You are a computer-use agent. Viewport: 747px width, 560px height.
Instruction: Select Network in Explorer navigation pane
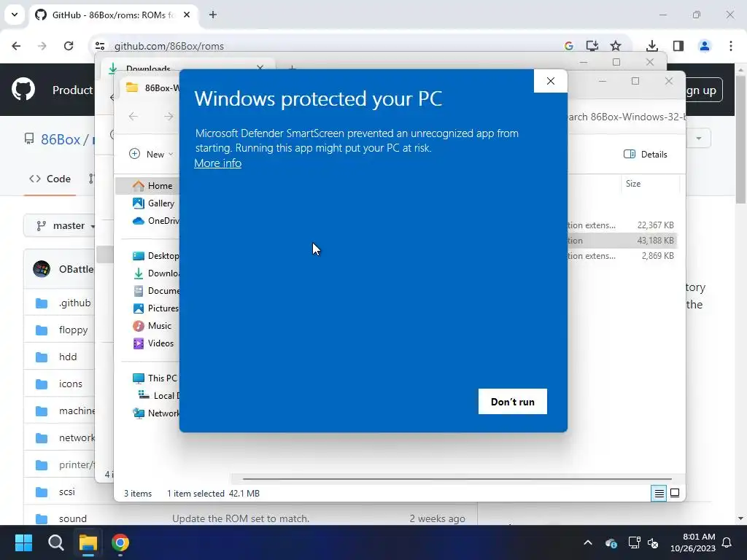[156, 413]
